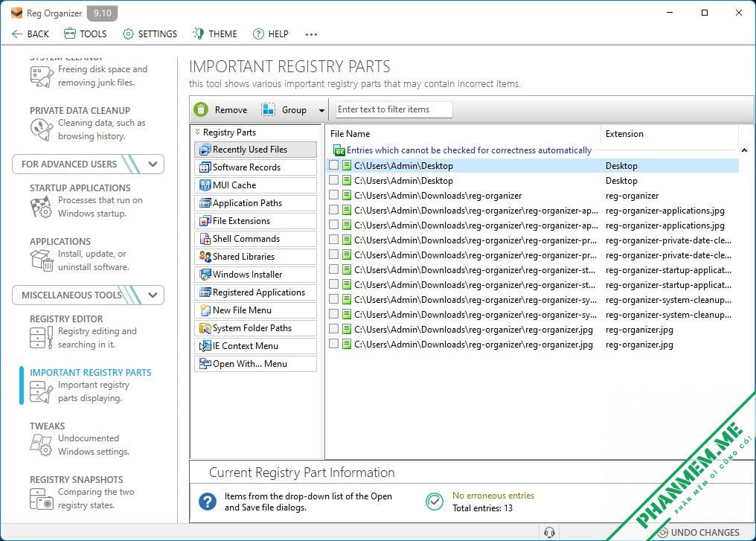
Task: Click the Applications box and trash icon
Action: pyautogui.click(x=42, y=260)
